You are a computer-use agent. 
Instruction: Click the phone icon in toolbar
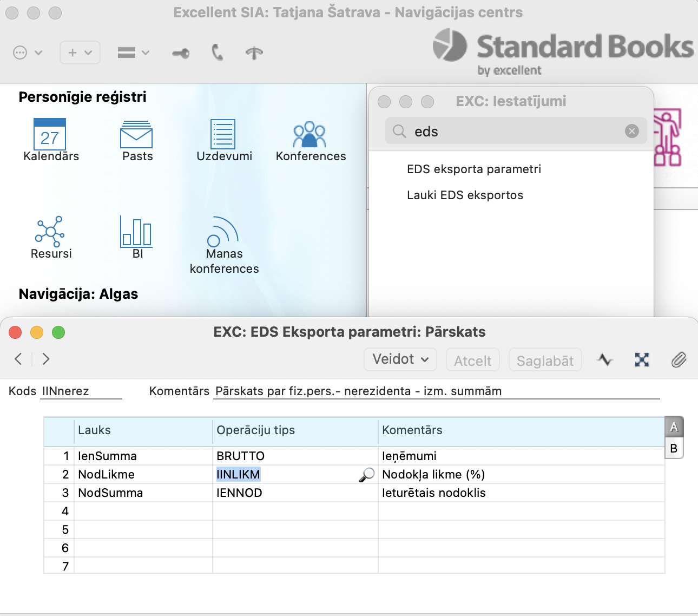tap(218, 53)
